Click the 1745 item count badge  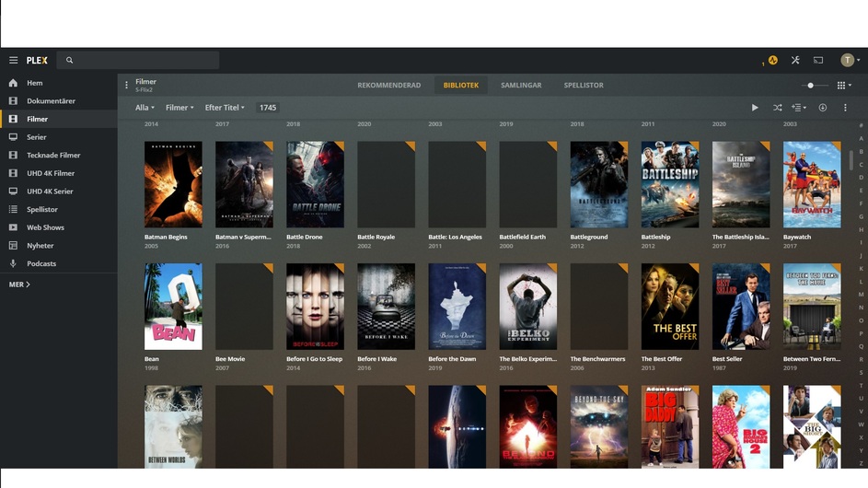(x=267, y=108)
